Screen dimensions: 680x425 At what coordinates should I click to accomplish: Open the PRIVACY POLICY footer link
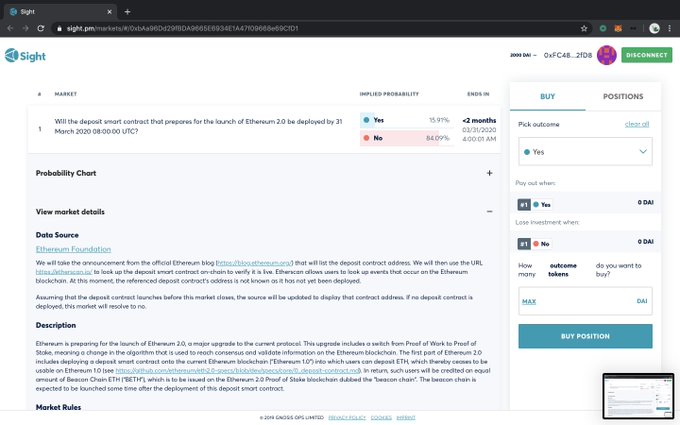tap(347, 418)
